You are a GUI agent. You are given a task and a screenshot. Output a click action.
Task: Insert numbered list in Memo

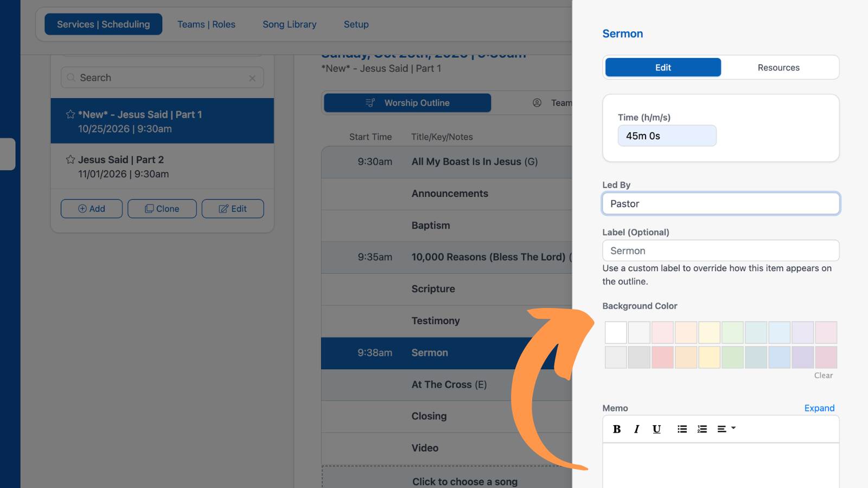click(x=702, y=429)
